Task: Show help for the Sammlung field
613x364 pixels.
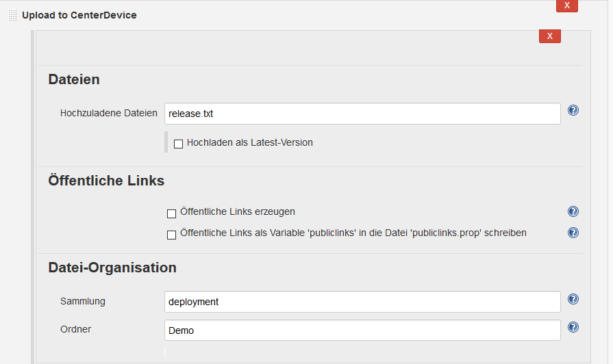Action: 573,299
